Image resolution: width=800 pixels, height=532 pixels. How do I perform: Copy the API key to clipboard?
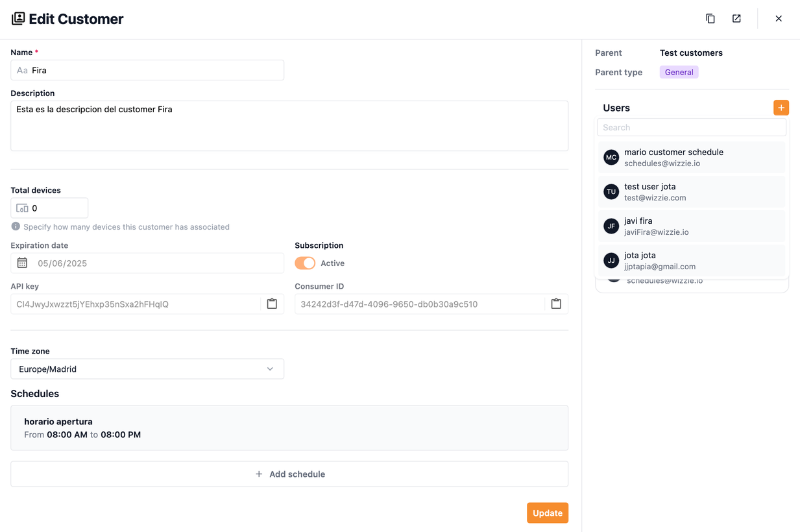click(272, 304)
